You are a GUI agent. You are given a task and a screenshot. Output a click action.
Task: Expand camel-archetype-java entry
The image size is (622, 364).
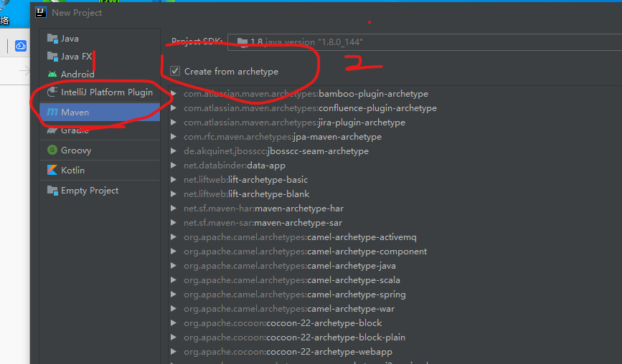tap(174, 265)
